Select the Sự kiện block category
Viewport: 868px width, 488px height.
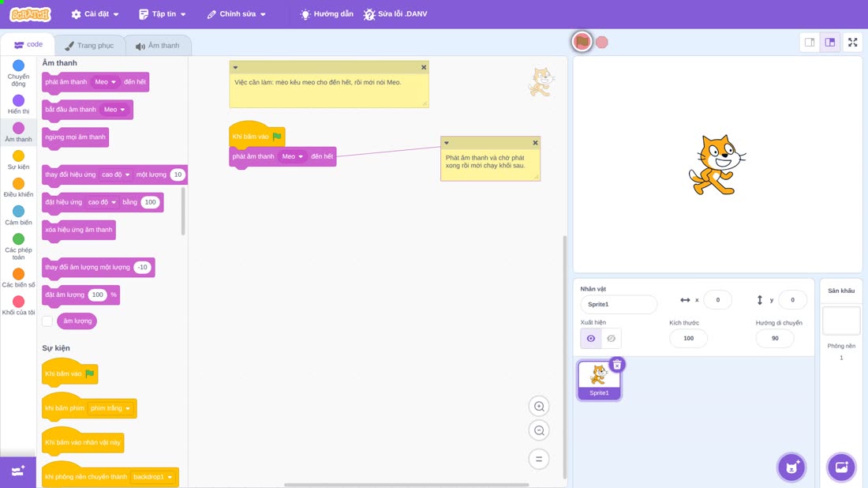(18, 160)
